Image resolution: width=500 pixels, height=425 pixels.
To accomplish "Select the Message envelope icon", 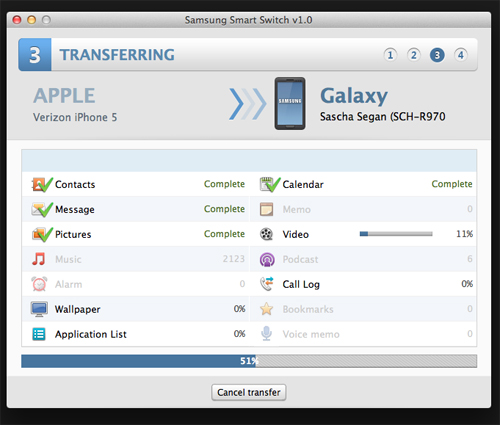I will tap(42, 210).
